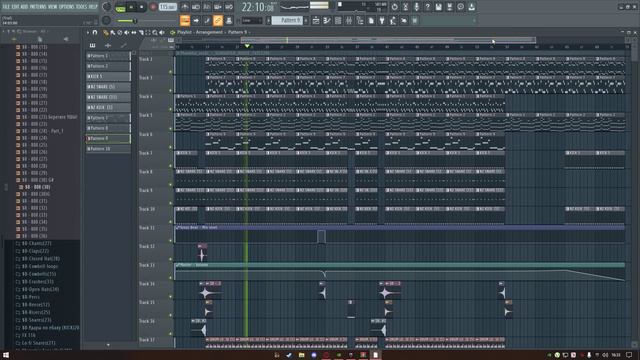Select Pattern 1 in picker
The width and height of the screenshot is (640, 360).
point(108,56)
